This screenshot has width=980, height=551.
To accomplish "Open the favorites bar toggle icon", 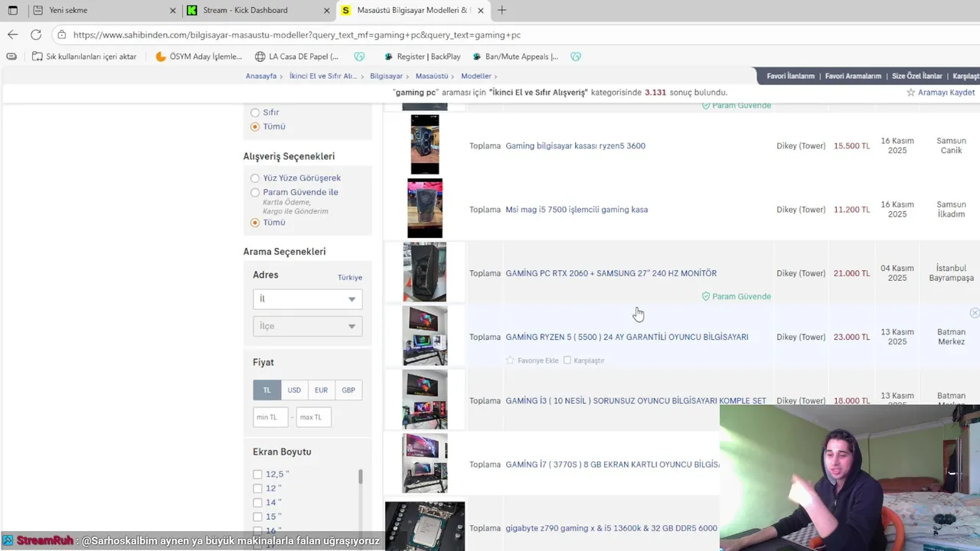I will click(11, 57).
